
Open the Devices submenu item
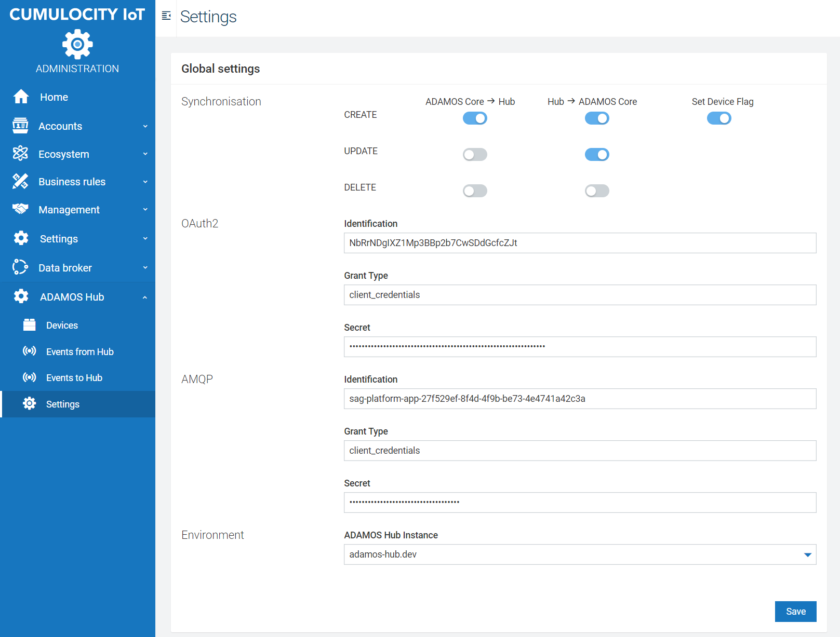(x=77, y=326)
